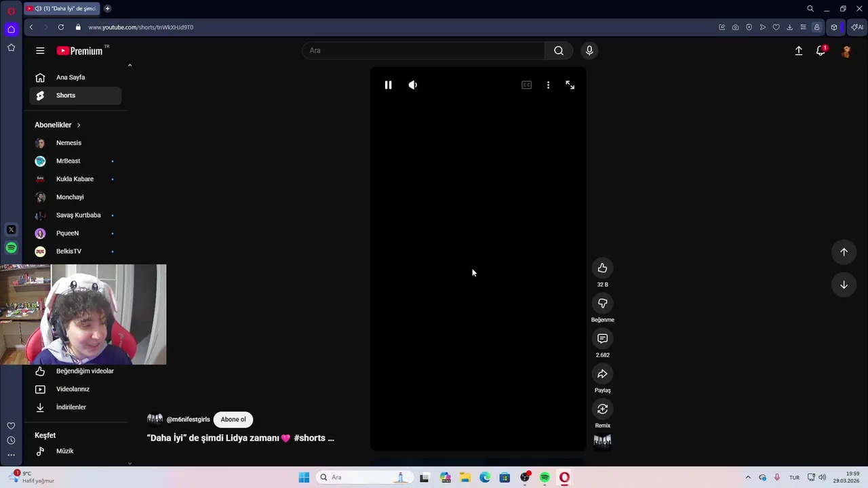Go to YouTube Premium home logo
This screenshot has height=488, width=868.
coord(80,51)
